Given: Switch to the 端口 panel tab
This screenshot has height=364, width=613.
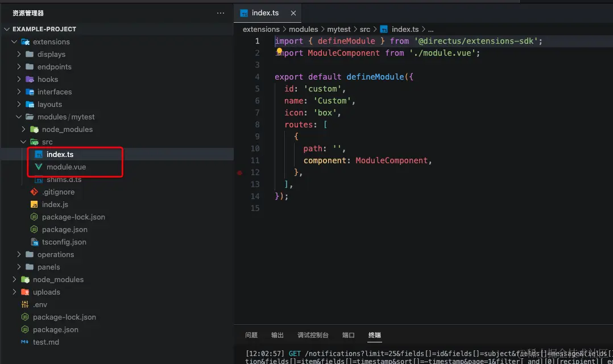Looking at the screenshot, I should click(x=349, y=335).
